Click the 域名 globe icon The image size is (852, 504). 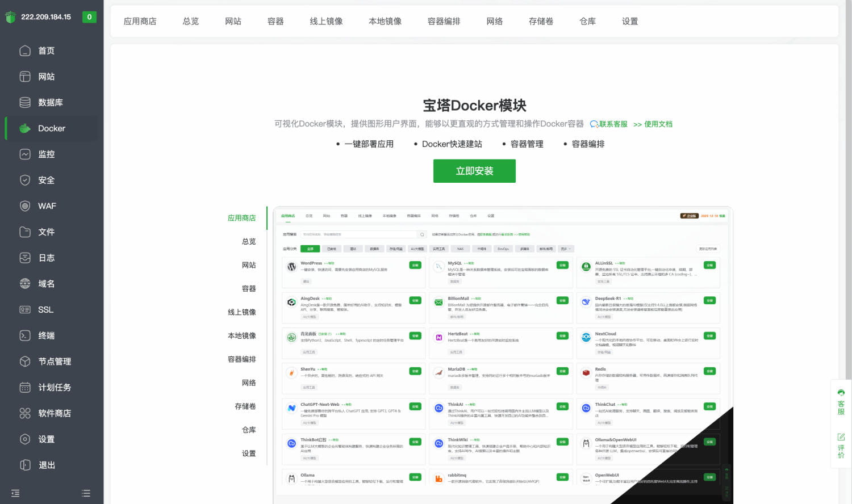(25, 284)
